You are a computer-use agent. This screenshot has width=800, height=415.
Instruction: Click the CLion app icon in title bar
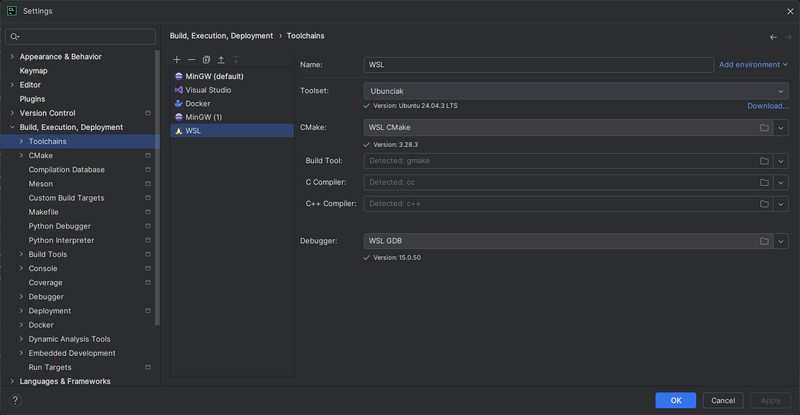click(12, 11)
